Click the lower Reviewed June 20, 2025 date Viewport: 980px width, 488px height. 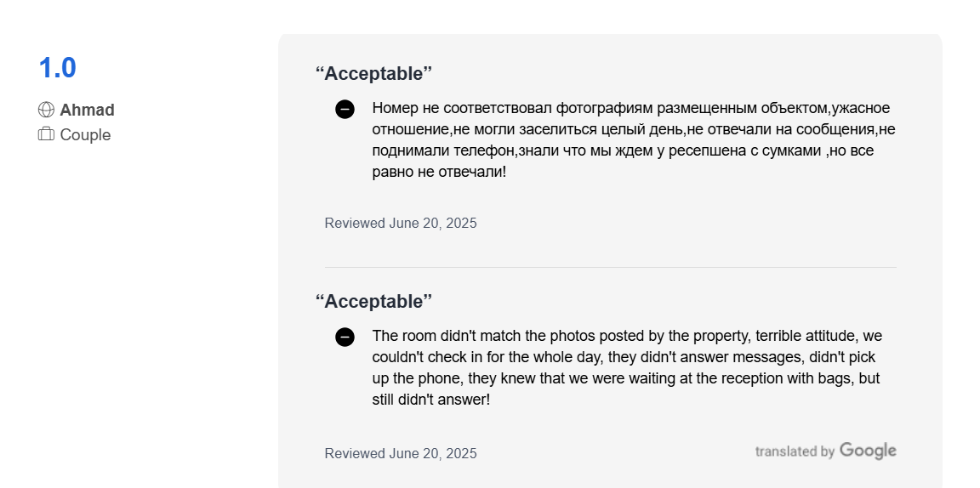pos(401,454)
